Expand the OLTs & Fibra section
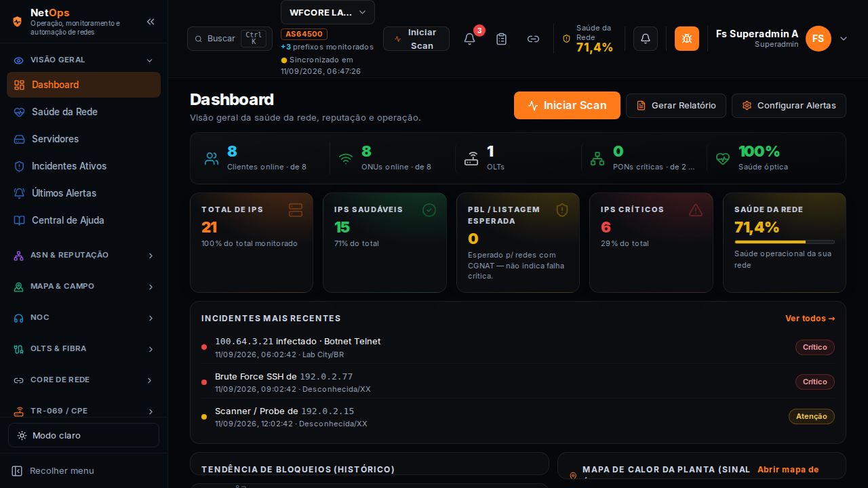868x488 pixels. pyautogui.click(x=83, y=349)
